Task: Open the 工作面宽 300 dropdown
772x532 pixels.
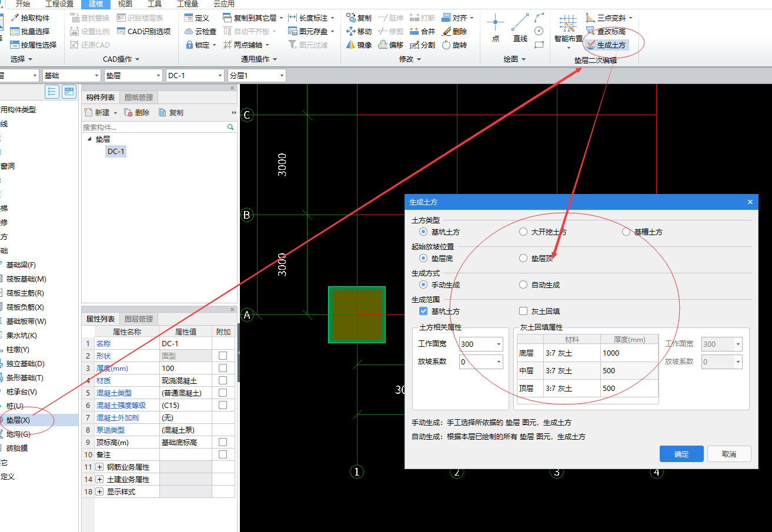Action: coord(499,344)
